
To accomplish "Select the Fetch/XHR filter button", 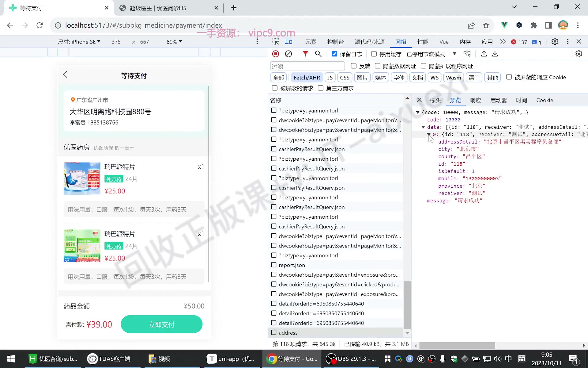I will click(x=307, y=78).
